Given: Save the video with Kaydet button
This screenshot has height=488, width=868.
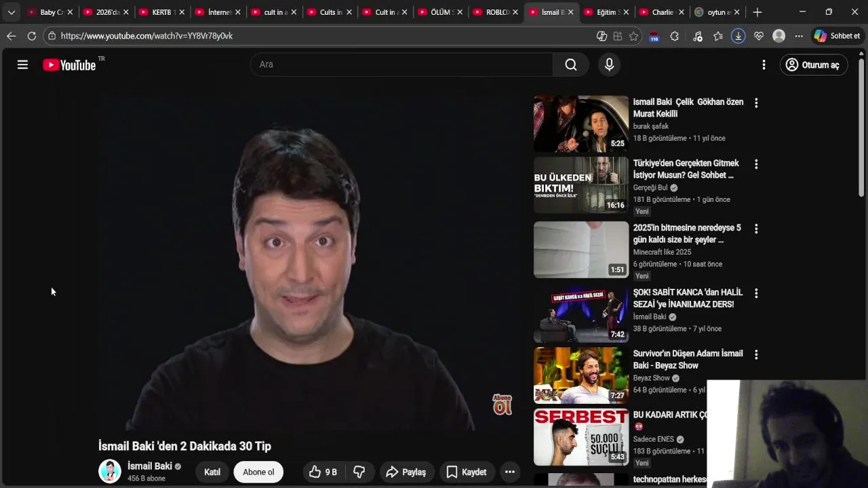Looking at the screenshot, I should pyautogui.click(x=467, y=472).
